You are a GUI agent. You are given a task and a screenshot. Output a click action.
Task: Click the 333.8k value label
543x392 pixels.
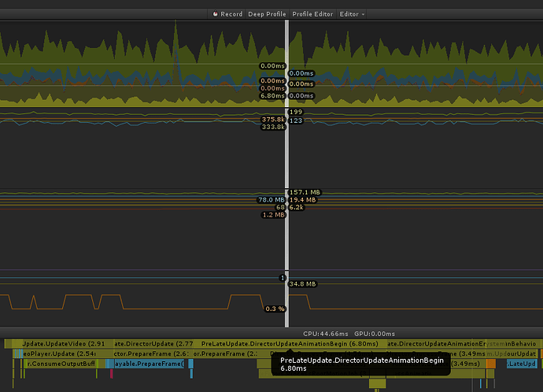click(x=273, y=127)
